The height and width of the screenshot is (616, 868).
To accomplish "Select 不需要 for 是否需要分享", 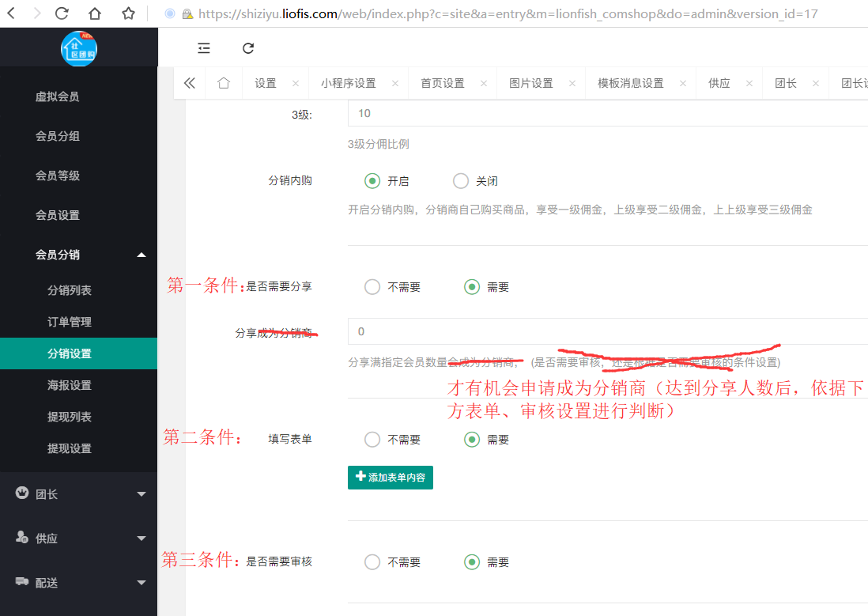I will click(x=372, y=287).
